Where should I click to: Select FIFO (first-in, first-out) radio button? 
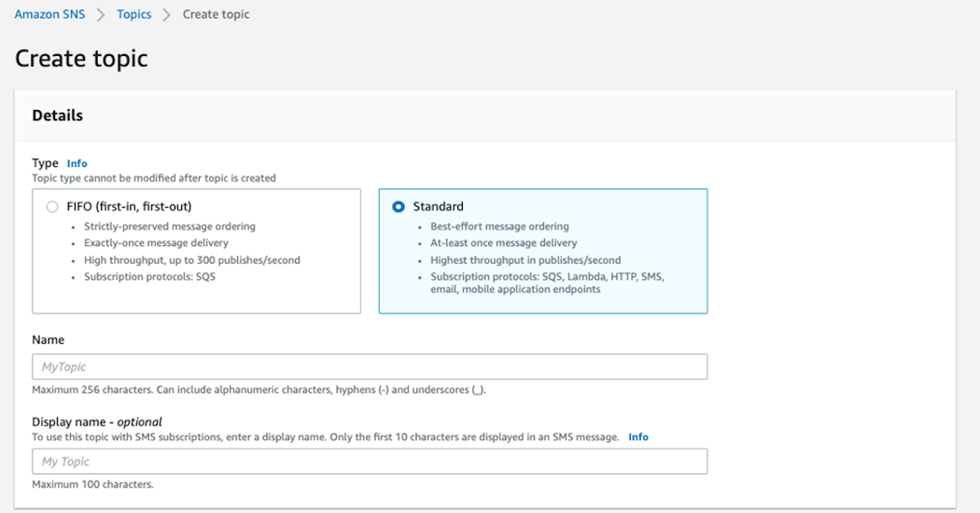coord(52,207)
